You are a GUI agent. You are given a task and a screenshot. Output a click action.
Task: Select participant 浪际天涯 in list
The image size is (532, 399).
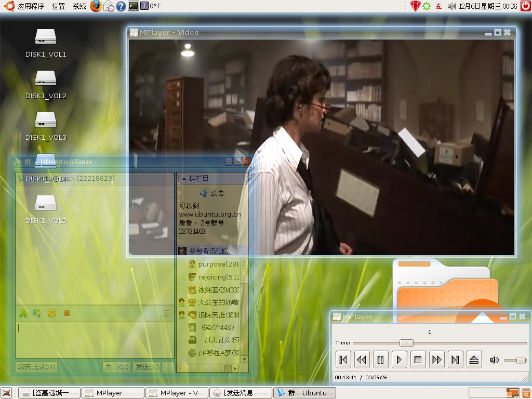(x=209, y=315)
